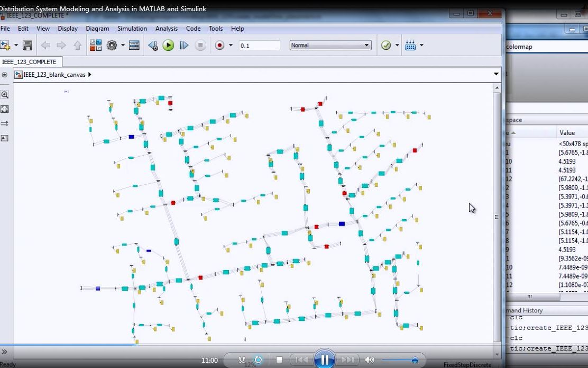
Task: Click the fit-to-view icon in the left sidebar
Action: click(5, 109)
